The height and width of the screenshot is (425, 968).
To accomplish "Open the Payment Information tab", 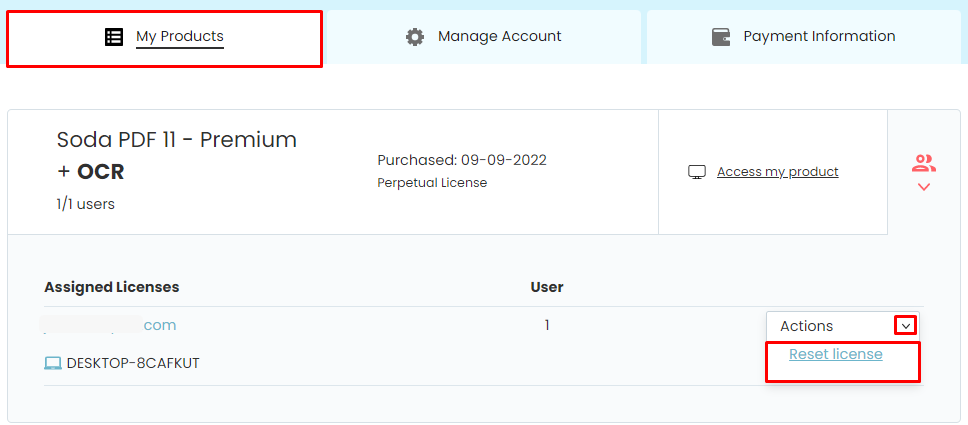I will tap(804, 37).
